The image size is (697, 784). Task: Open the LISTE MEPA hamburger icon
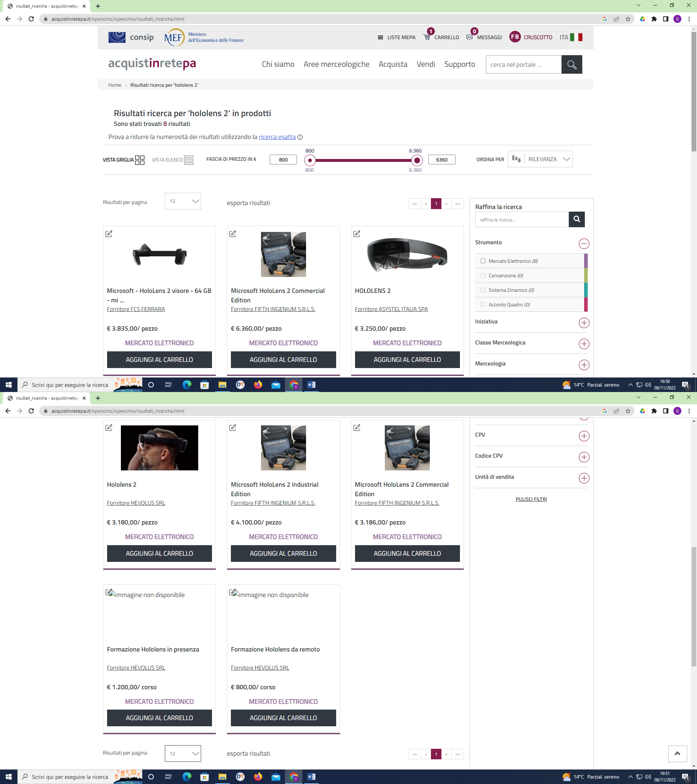tap(380, 37)
